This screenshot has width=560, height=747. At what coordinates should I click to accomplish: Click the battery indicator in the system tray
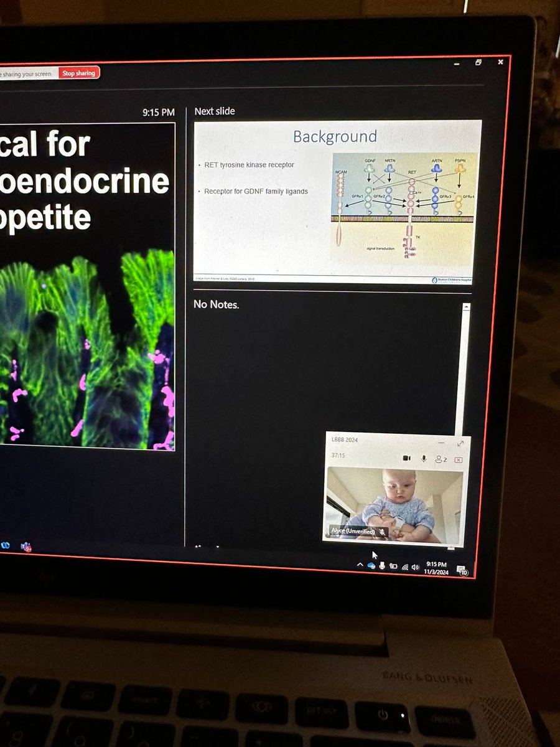coord(393,566)
